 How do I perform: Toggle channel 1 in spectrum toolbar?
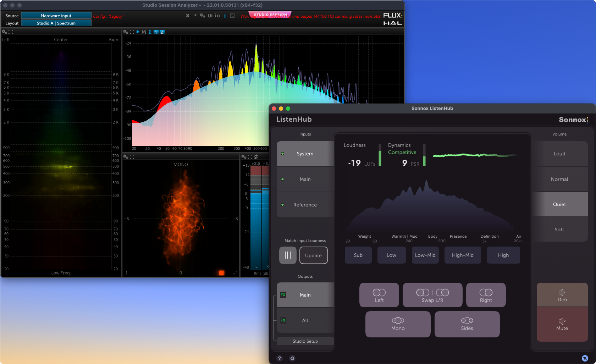pyautogui.click(x=156, y=32)
